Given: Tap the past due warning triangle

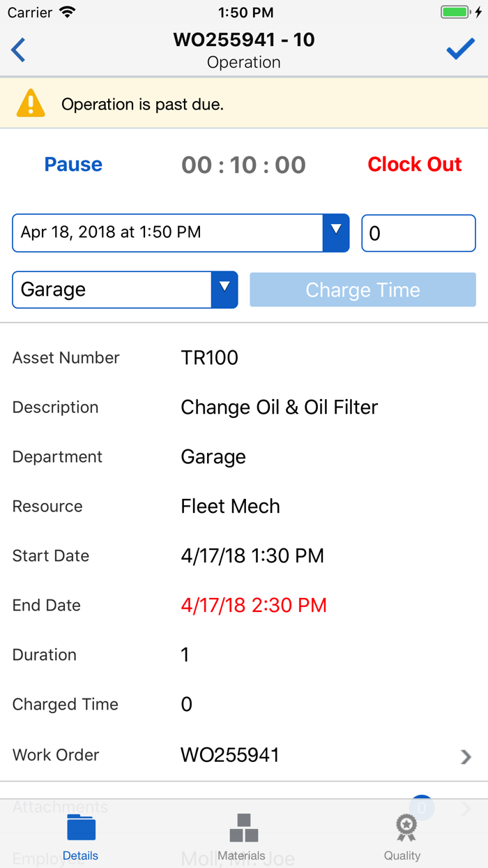Looking at the screenshot, I should point(30,103).
